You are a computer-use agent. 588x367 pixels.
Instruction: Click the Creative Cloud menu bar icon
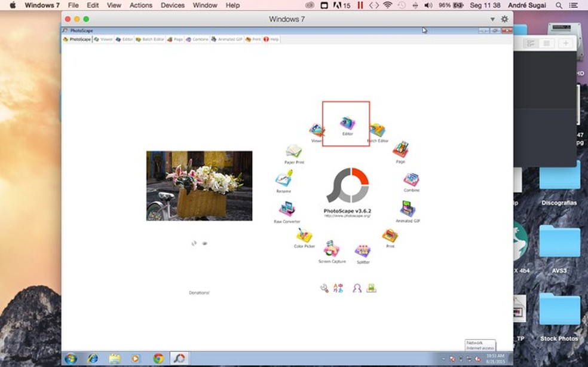310,5
